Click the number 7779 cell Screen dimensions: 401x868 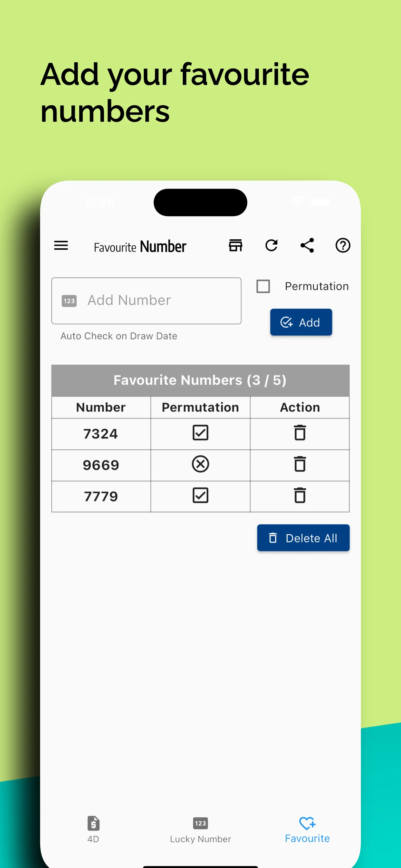coord(101,497)
